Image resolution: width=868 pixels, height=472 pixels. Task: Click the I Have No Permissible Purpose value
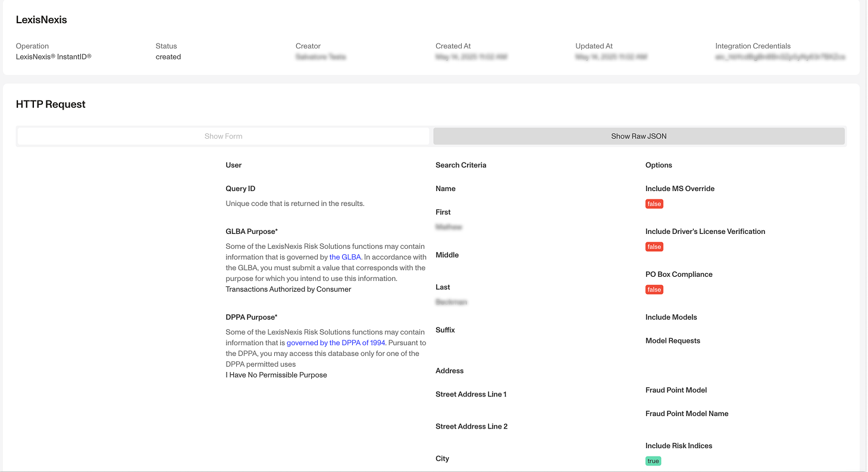[x=276, y=375]
